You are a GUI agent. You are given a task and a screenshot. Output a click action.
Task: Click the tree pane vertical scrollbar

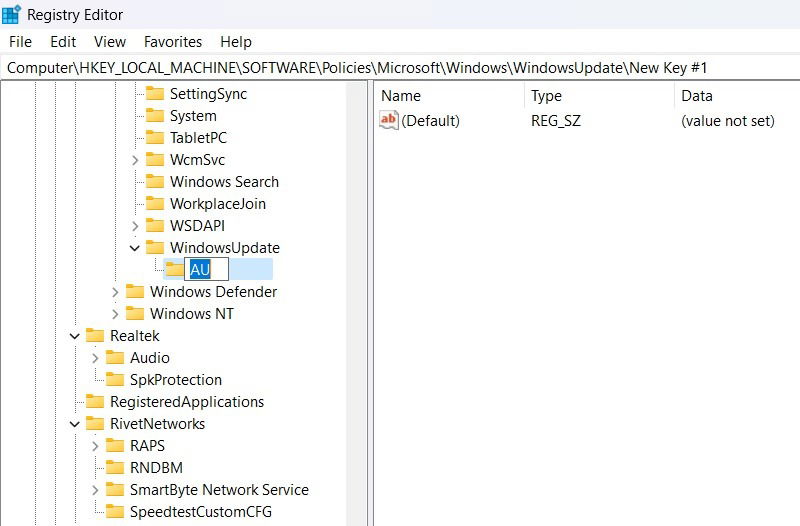[356, 304]
